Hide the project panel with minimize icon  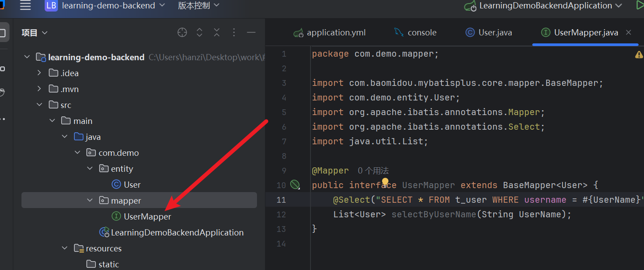tap(251, 32)
